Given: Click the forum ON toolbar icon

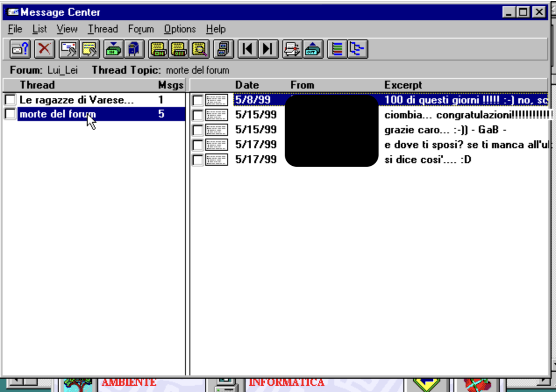Looking at the screenshot, I should click(159, 49).
